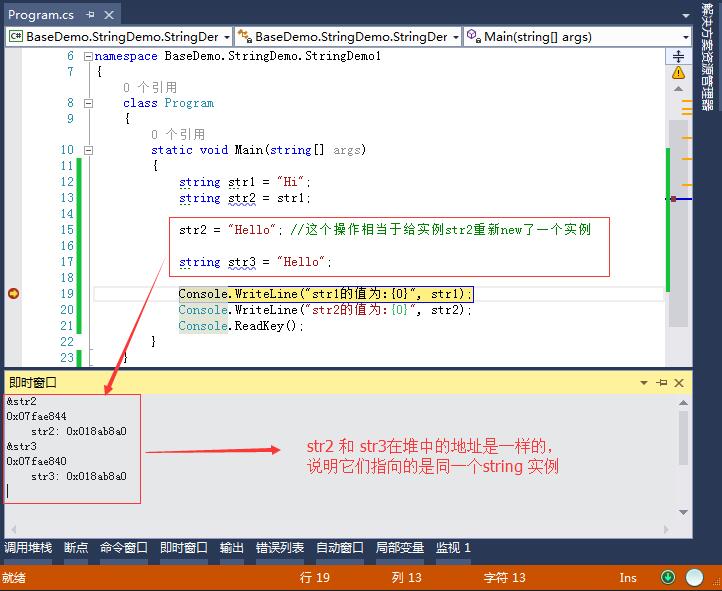Switch to the 断点 tab

(76, 548)
